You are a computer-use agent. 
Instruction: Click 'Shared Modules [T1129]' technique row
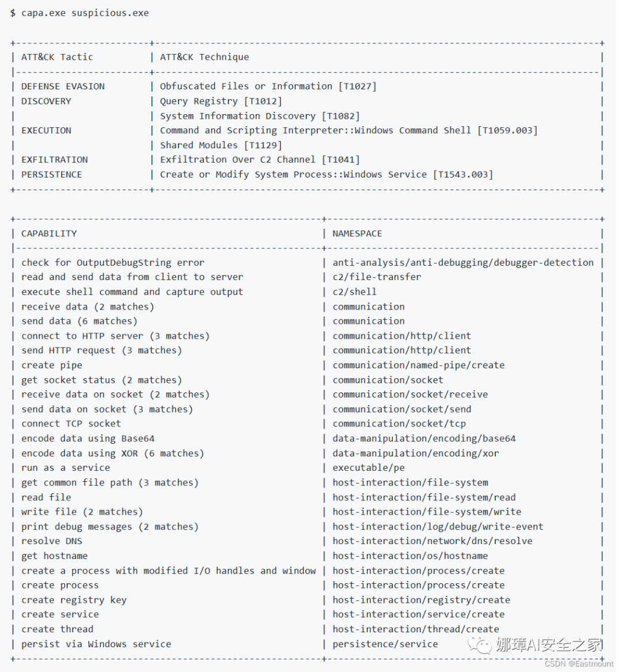[x=221, y=145]
